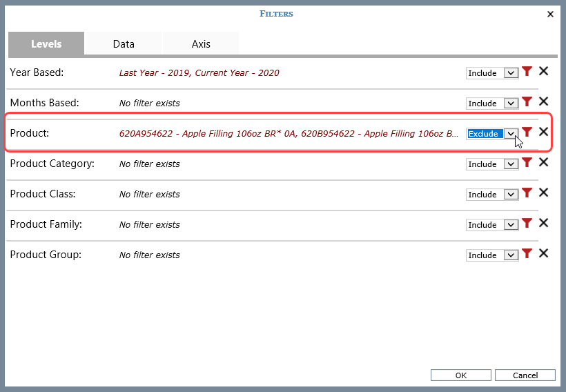Clear the Product Group filter with X
This screenshot has width=566, height=392.
(x=543, y=254)
